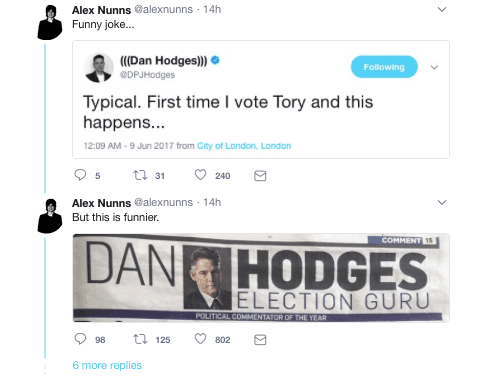View Dan Hodges Election Guru newspaper image
This screenshot has width=477, height=384.
pyautogui.click(x=261, y=278)
